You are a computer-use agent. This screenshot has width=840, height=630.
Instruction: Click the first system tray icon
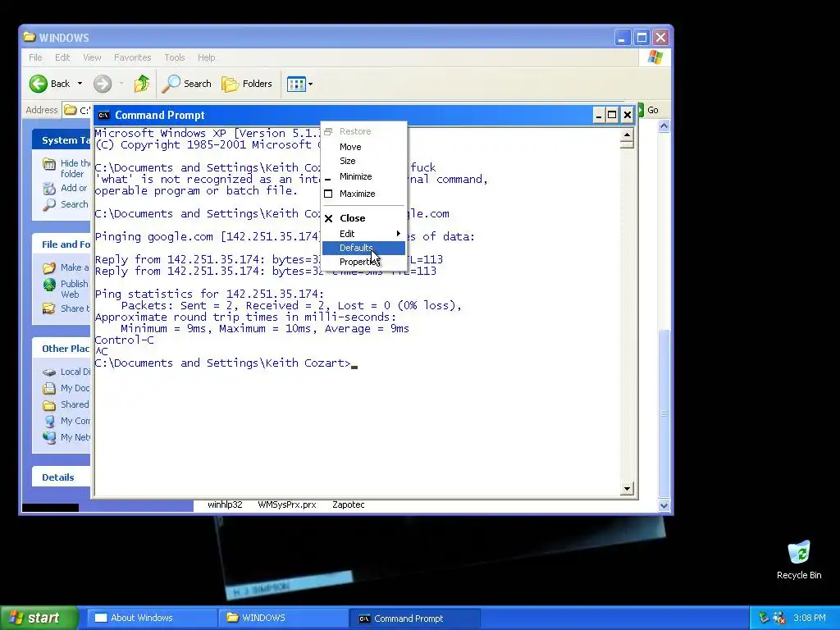tap(764, 618)
